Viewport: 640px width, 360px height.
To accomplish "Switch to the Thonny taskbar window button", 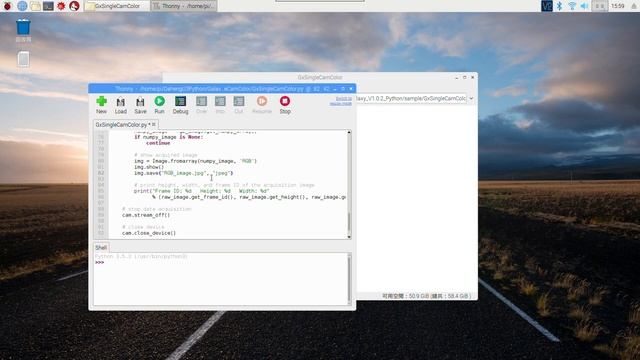I will point(183,6).
